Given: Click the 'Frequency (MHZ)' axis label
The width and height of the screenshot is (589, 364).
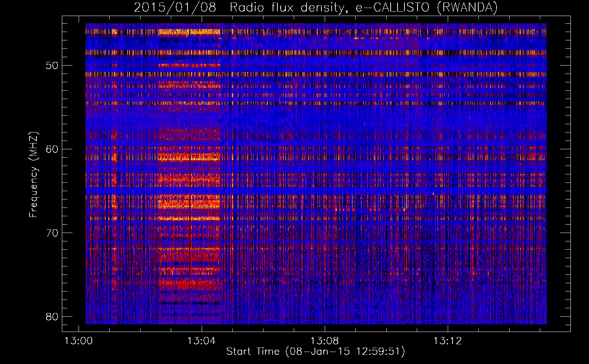Looking at the screenshot, I should coord(33,175).
